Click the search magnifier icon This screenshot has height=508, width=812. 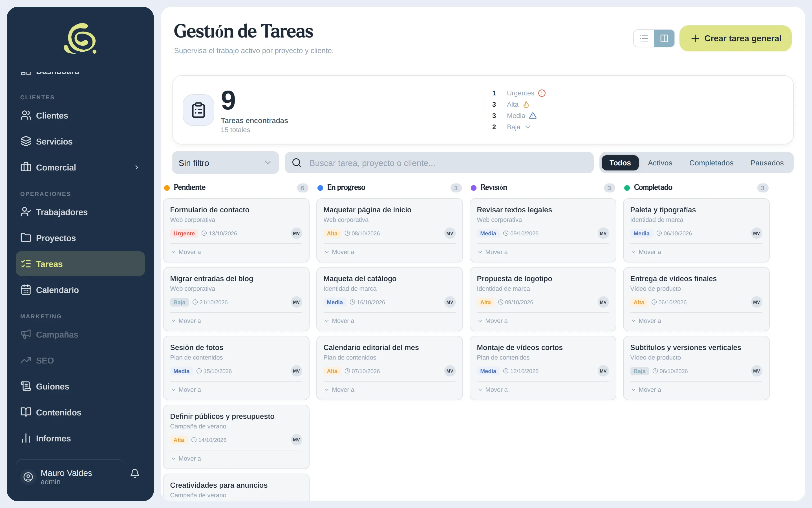pos(297,163)
